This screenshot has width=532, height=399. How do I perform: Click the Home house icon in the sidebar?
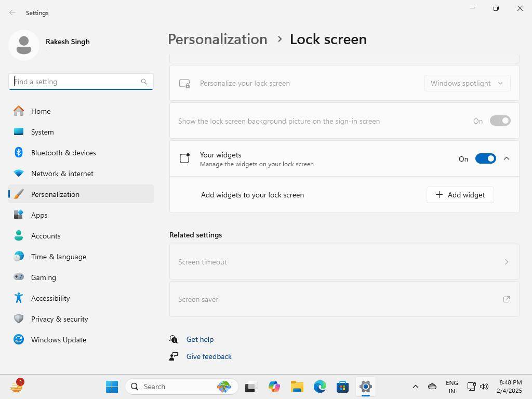[x=19, y=111]
